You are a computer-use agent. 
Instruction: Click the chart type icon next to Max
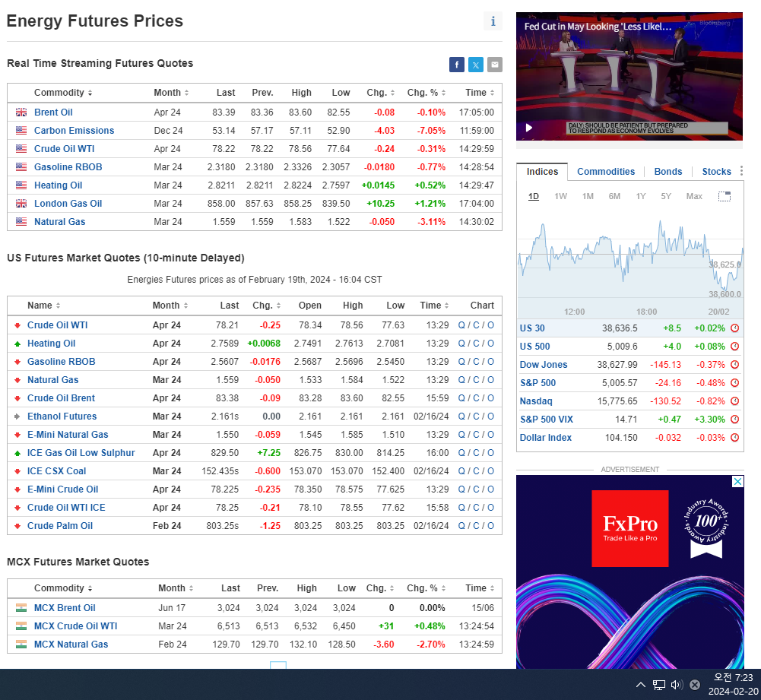click(724, 196)
